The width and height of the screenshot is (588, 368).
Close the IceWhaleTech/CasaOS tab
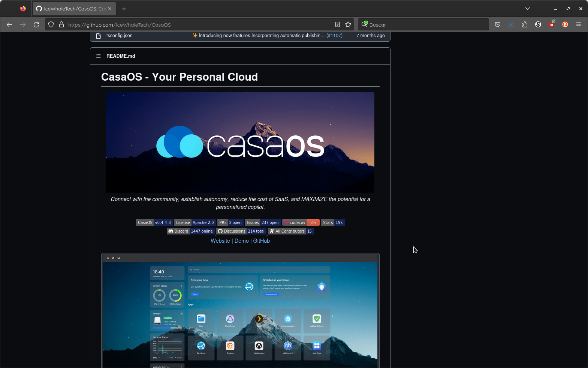(x=110, y=9)
